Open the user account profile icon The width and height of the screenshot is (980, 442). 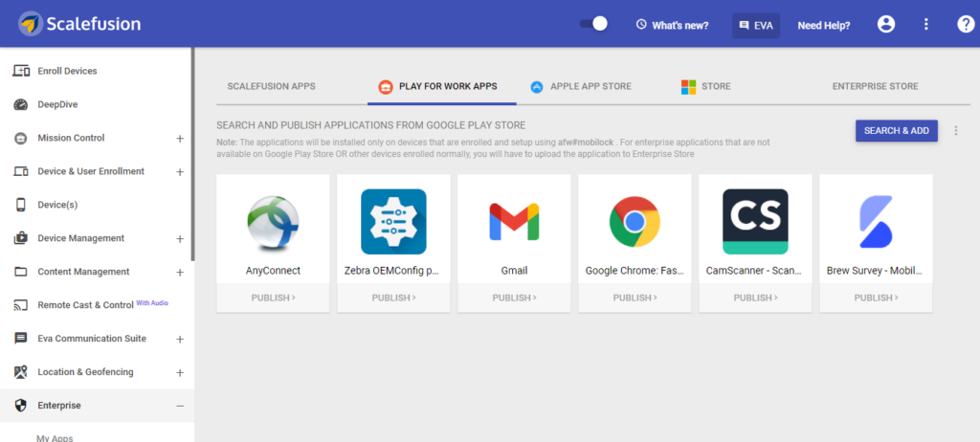(885, 24)
